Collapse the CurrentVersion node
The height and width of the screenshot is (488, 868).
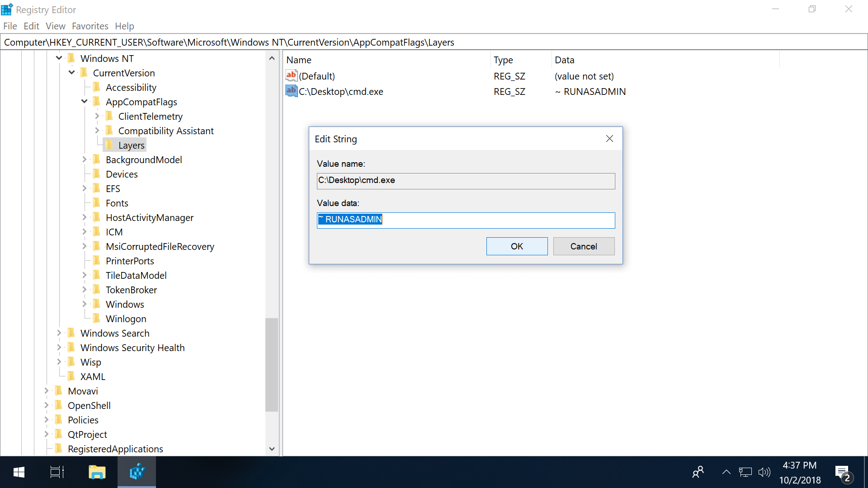[72, 73]
